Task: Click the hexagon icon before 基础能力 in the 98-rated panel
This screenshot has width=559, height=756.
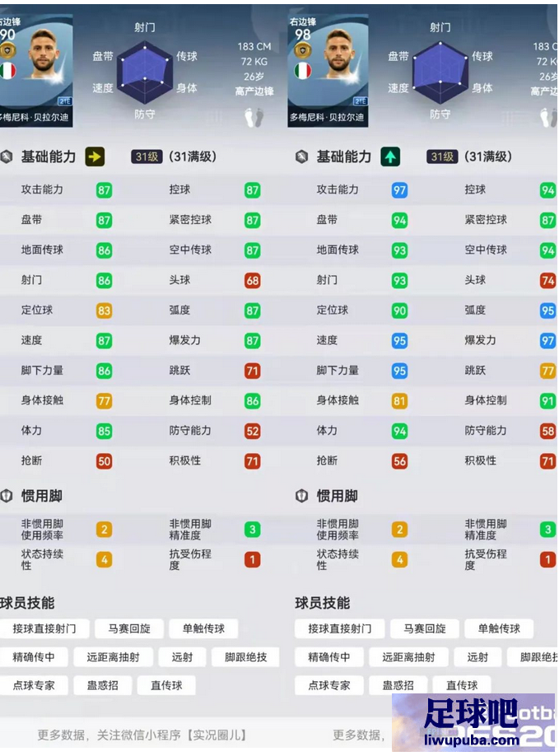Action: pos(301,156)
